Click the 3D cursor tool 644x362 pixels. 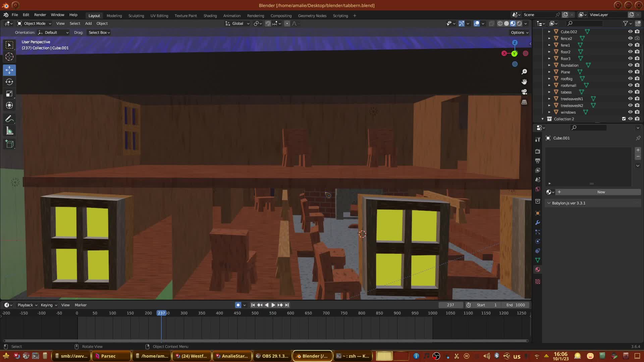click(9, 57)
